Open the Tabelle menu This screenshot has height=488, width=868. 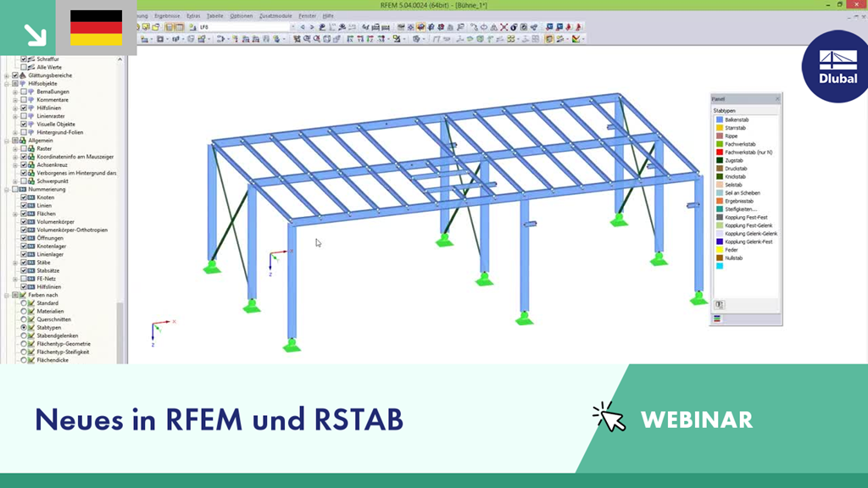point(214,16)
